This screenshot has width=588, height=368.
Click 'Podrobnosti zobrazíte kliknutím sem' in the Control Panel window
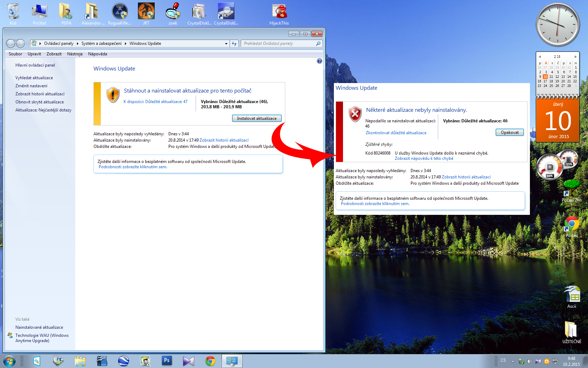click(133, 167)
